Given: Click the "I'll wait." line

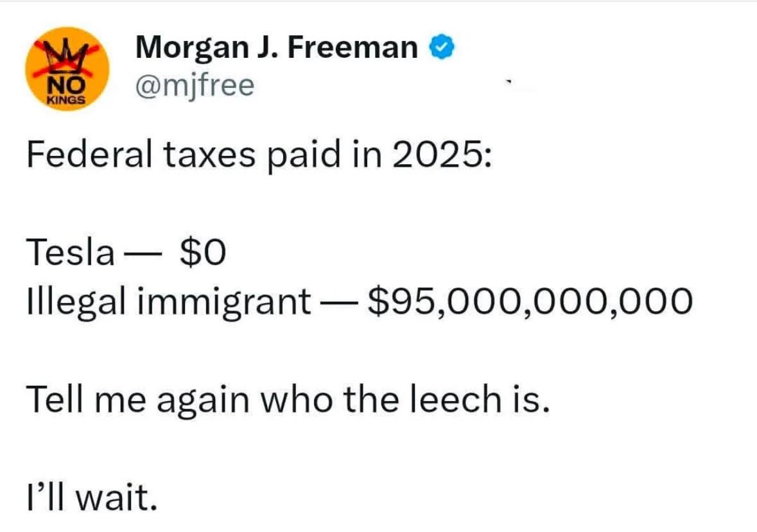Looking at the screenshot, I should pyautogui.click(x=91, y=497).
